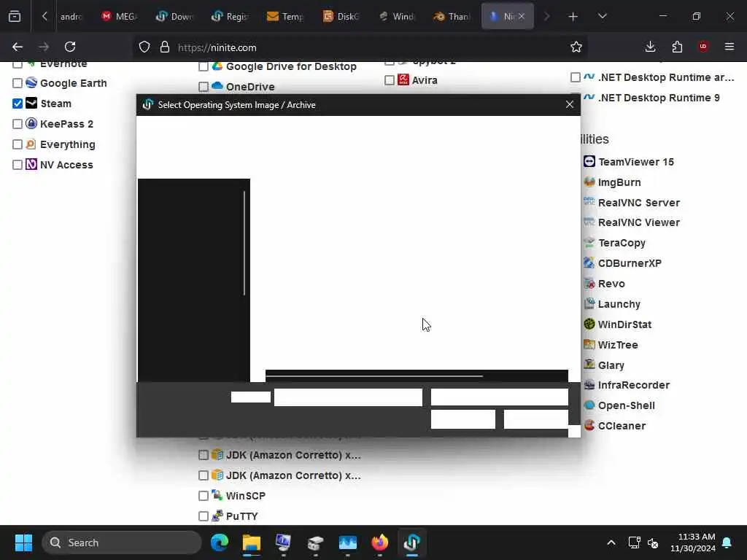Image resolution: width=747 pixels, height=560 pixels.
Task: Click the Open-Shell icon
Action: pos(589,405)
